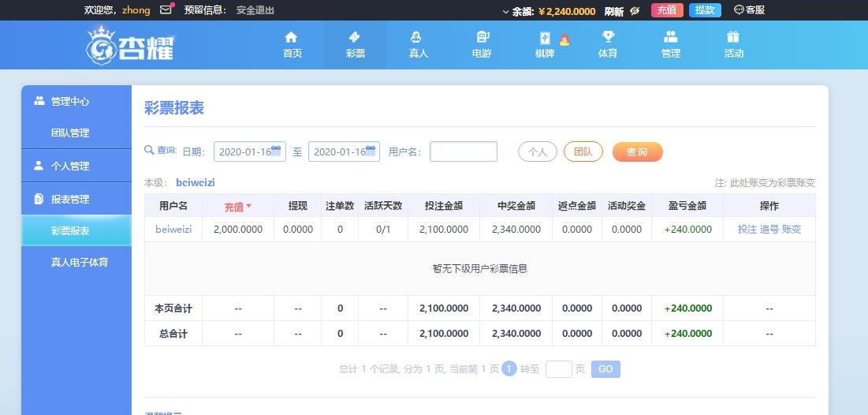The width and height of the screenshot is (868, 415).
Task: Click the 0/1 active days cell
Action: coord(383,229)
